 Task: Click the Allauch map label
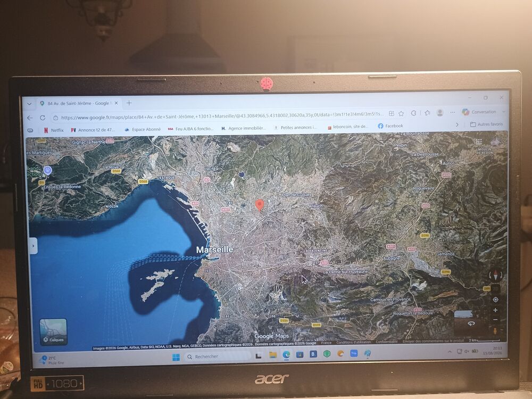[x=315, y=206]
